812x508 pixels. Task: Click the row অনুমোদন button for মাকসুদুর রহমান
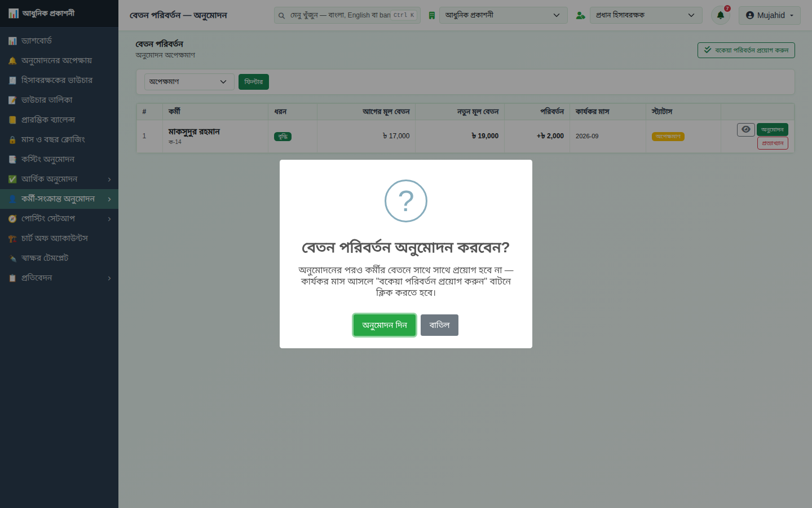click(x=773, y=129)
